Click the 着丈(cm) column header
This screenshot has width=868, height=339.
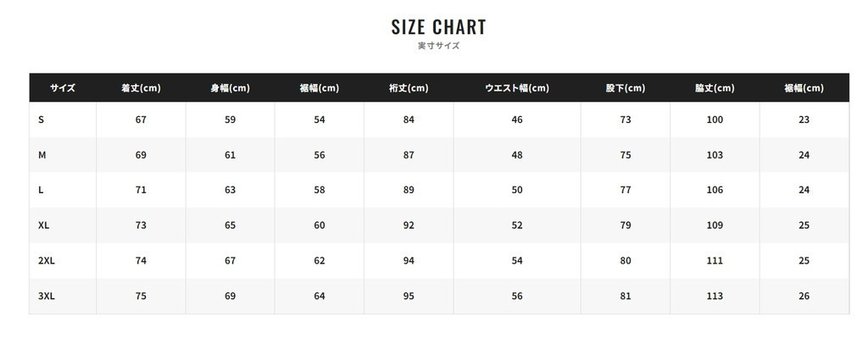(141, 88)
